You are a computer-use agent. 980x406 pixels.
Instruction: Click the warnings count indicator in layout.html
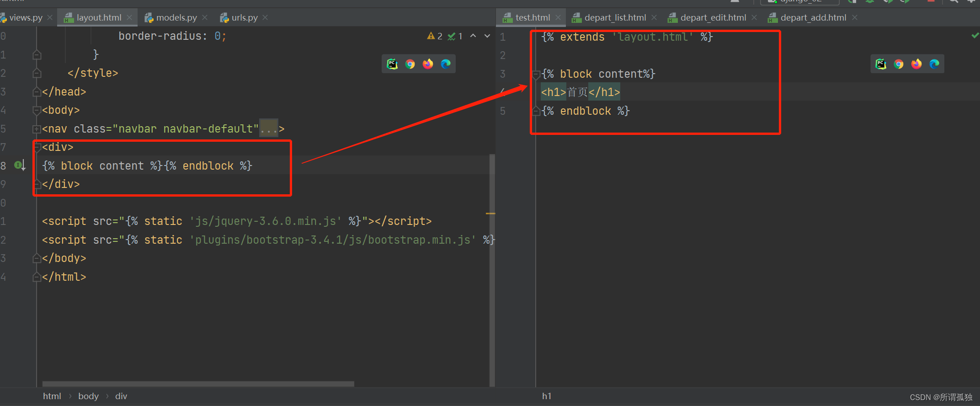tap(435, 36)
